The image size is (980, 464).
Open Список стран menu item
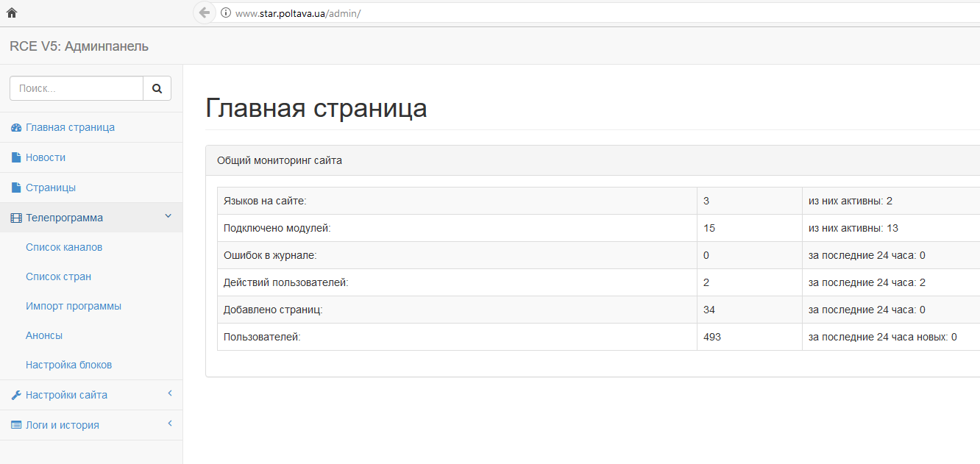tap(58, 276)
